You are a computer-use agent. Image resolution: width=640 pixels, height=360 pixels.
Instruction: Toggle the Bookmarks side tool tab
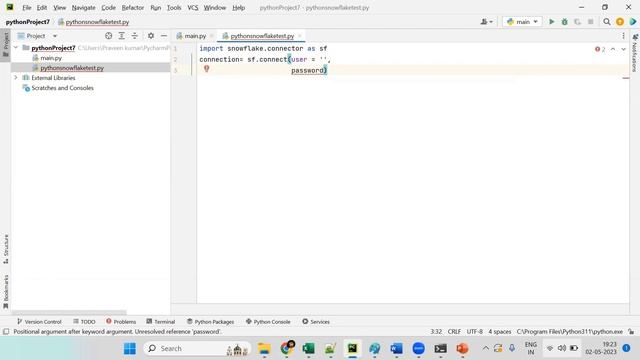click(x=6, y=292)
